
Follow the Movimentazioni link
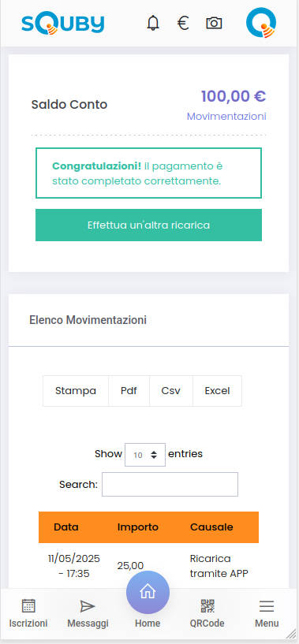226,116
